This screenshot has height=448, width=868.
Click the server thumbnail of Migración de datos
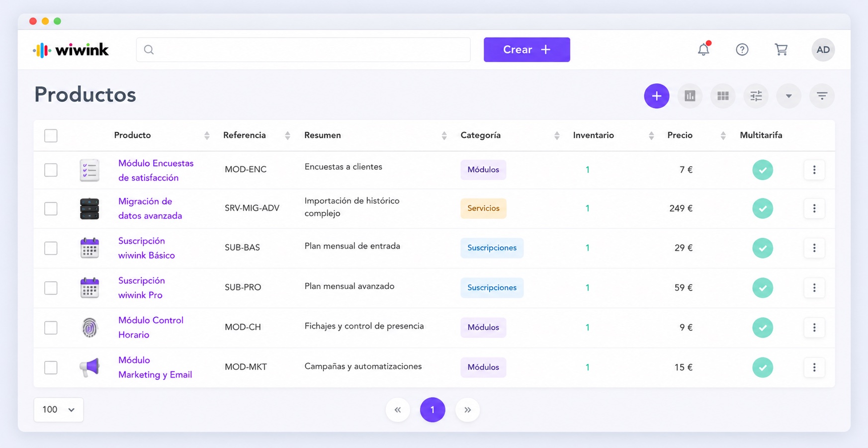pyautogui.click(x=89, y=208)
